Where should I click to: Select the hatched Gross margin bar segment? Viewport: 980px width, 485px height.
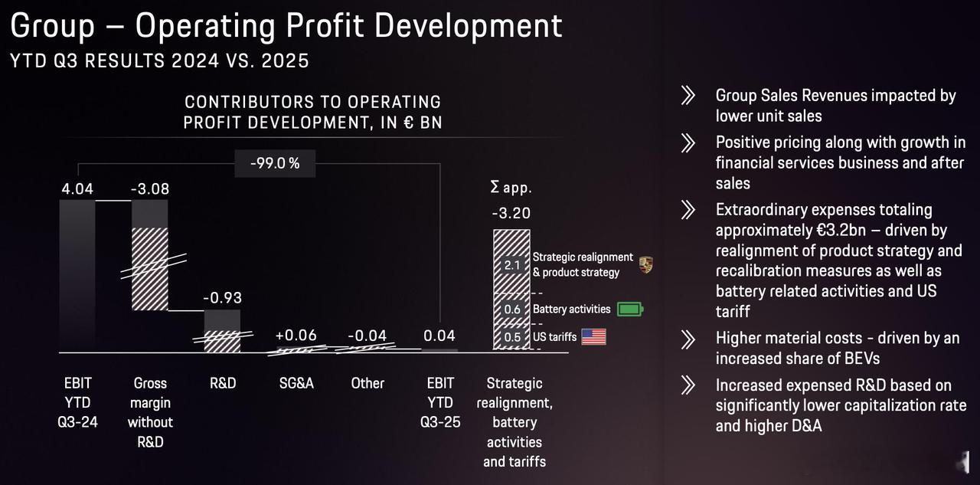[x=149, y=268]
